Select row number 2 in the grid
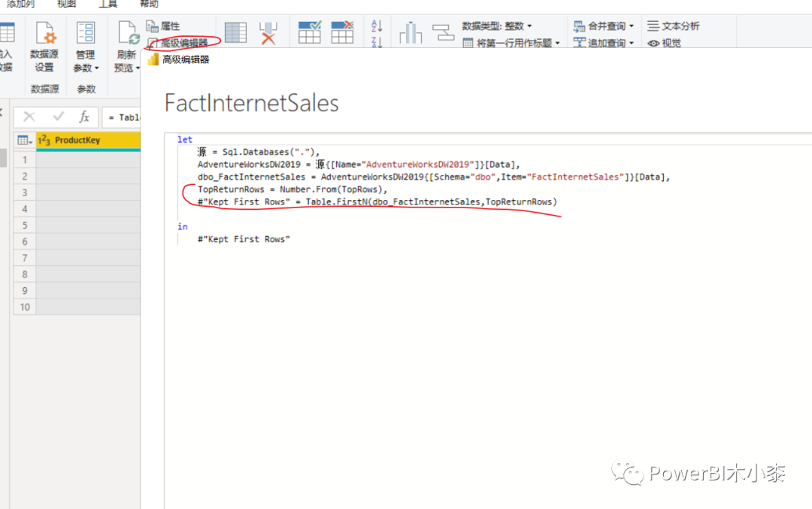812x509 pixels. (x=24, y=176)
